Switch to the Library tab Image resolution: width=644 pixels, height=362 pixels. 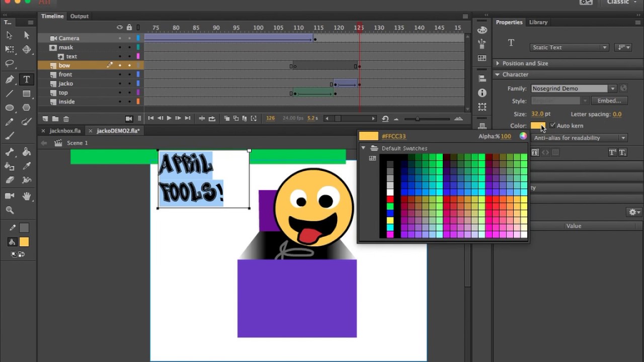coord(538,22)
